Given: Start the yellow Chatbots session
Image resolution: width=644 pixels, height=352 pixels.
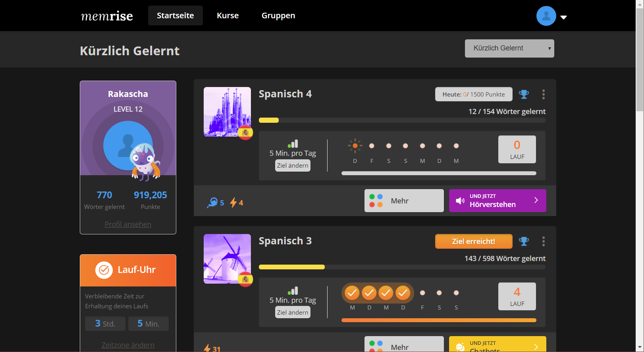Looking at the screenshot, I should [497, 344].
